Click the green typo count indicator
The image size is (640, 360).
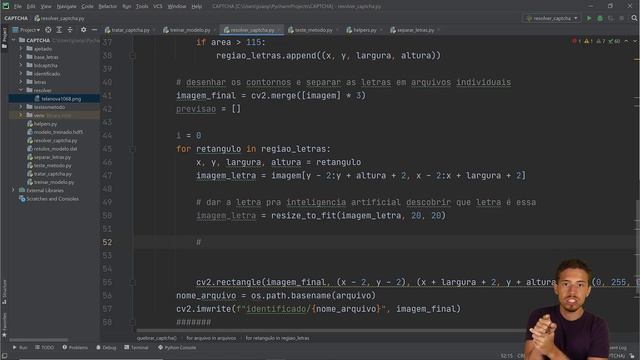click(x=614, y=41)
